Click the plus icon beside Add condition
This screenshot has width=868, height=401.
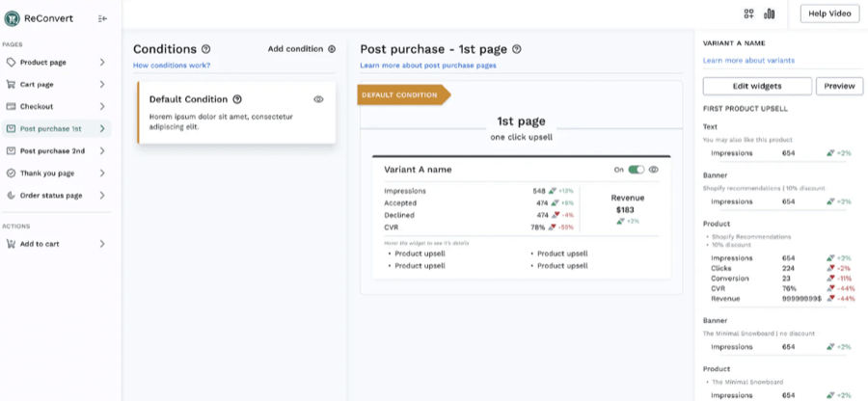click(332, 49)
